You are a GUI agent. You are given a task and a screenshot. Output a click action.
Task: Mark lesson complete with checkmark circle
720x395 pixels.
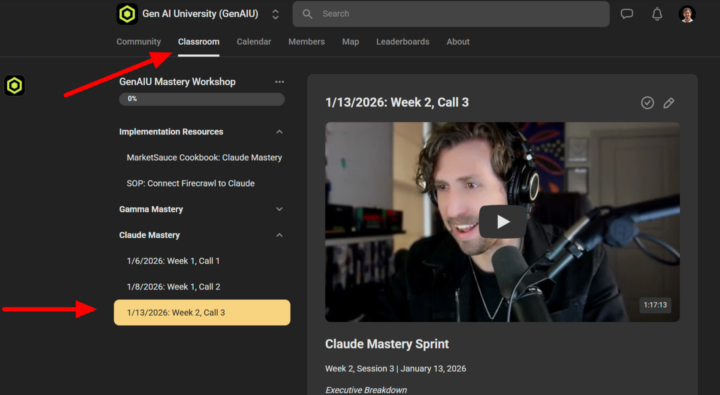(x=647, y=102)
